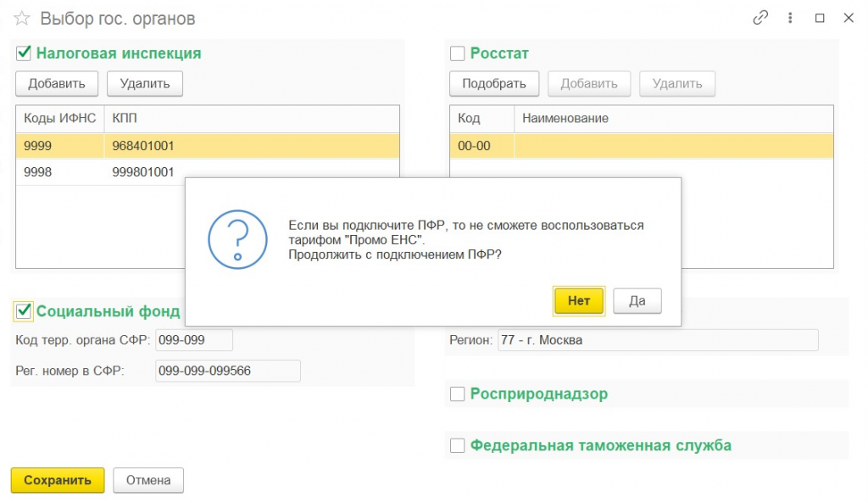Click the Росприроднадзор label

click(x=538, y=394)
